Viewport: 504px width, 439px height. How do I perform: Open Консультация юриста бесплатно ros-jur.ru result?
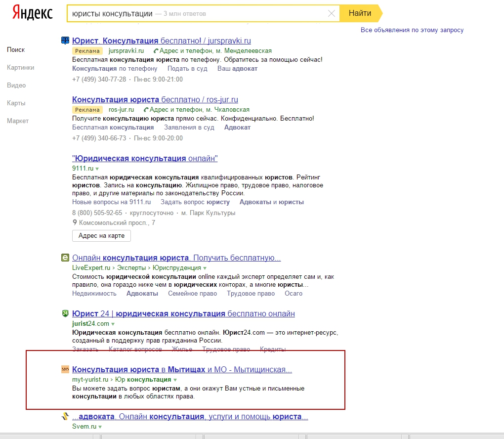pos(155,100)
